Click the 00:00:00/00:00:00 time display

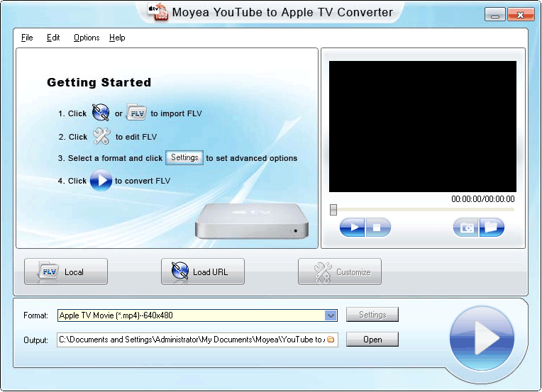point(483,199)
